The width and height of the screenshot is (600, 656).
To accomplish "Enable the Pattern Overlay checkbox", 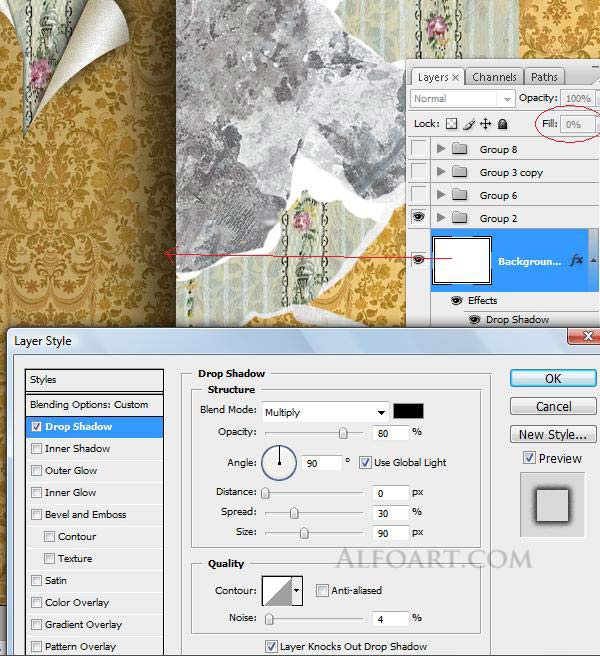I will coord(36,646).
